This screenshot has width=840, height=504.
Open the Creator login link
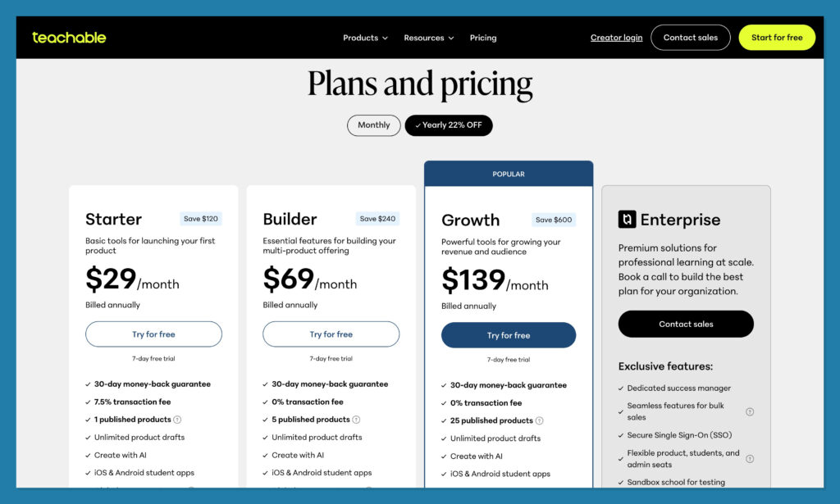(617, 38)
